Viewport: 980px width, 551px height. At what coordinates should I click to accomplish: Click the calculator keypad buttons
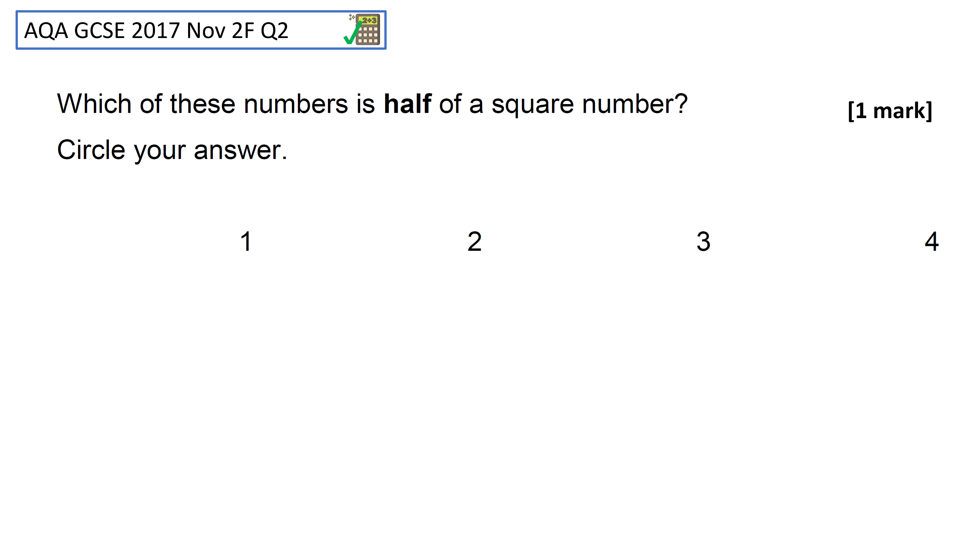pos(368,35)
